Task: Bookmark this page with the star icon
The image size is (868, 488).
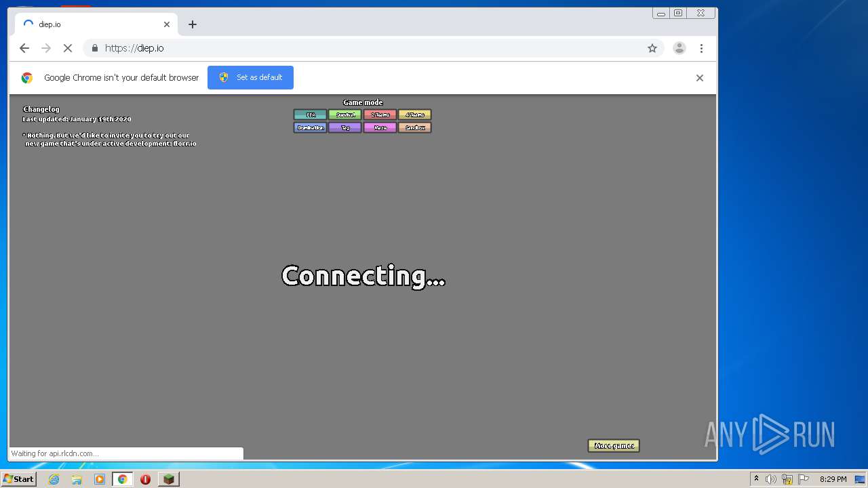Action: click(652, 48)
